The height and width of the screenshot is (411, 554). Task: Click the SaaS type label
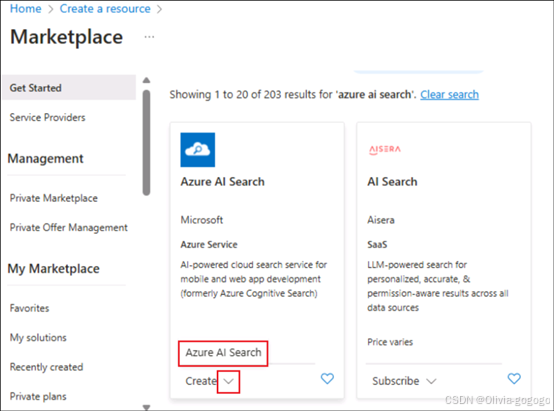(x=377, y=245)
